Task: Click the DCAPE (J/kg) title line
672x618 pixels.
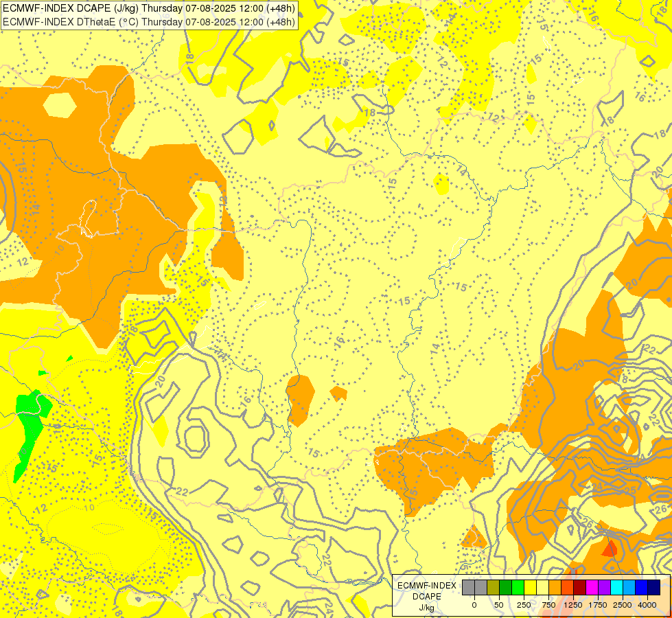Action: (x=149, y=8)
